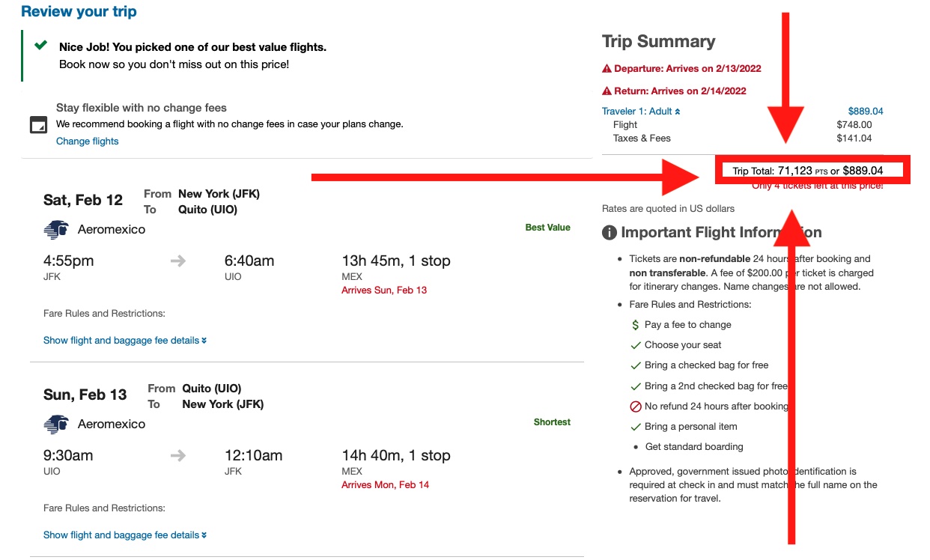Click the no-refund prohibited icon
The height and width of the screenshot is (560, 930).
[635, 407]
